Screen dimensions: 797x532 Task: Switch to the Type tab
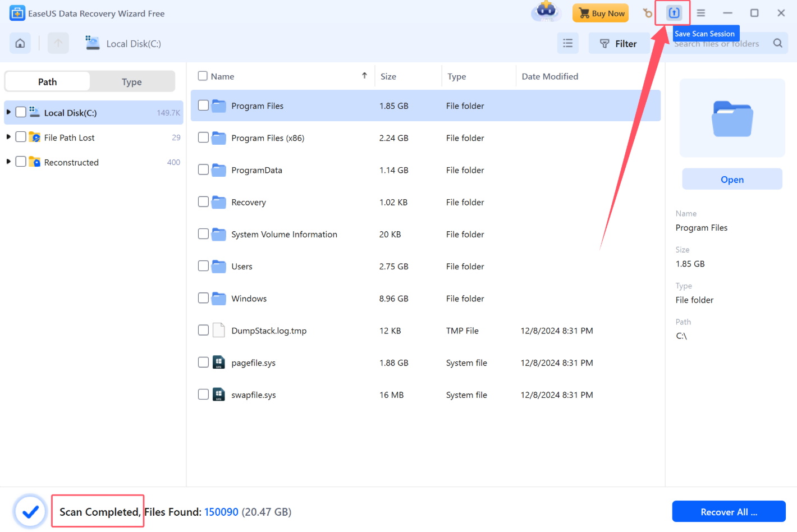click(131, 81)
